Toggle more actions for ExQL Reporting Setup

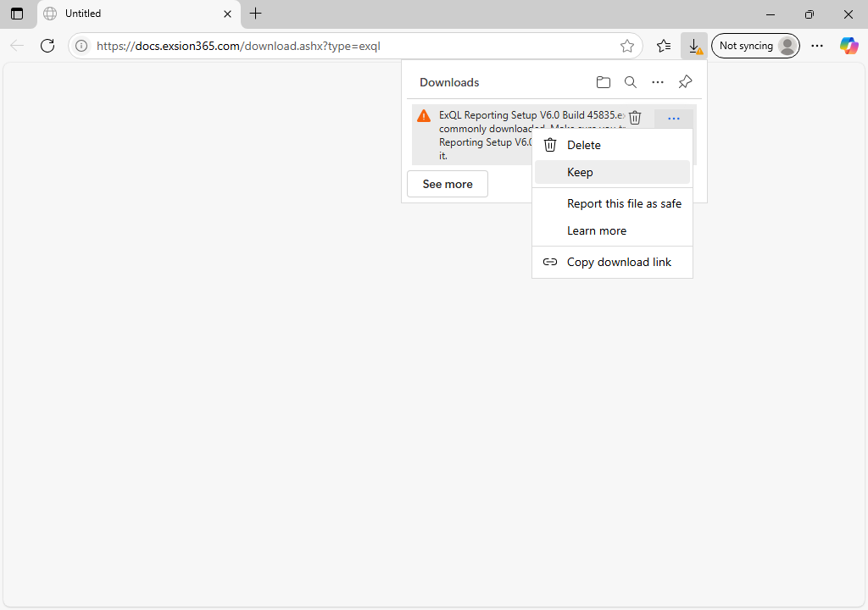click(674, 119)
